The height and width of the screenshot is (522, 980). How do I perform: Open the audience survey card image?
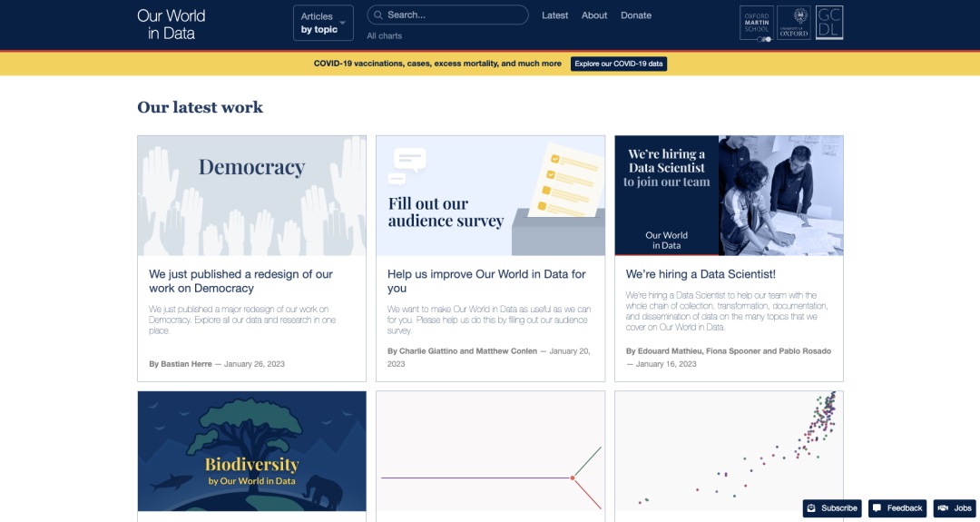coord(490,195)
